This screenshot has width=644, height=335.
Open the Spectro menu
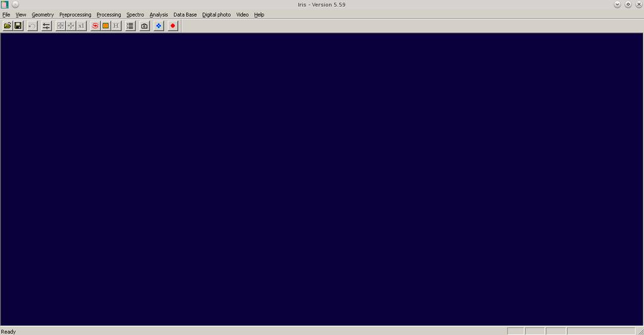(135, 14)
